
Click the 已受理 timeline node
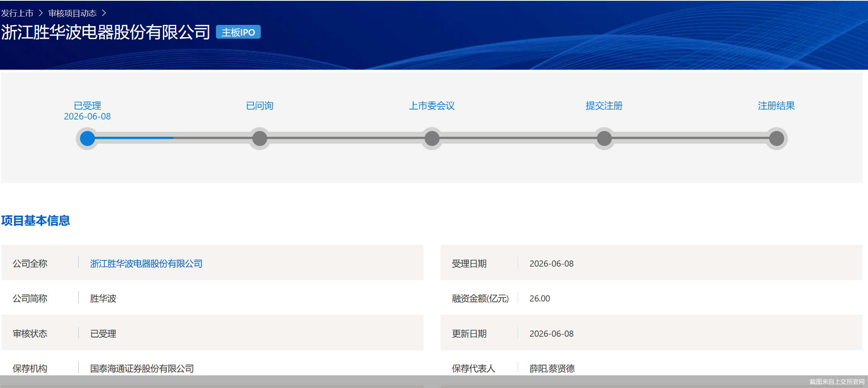[x=87, y=138]
